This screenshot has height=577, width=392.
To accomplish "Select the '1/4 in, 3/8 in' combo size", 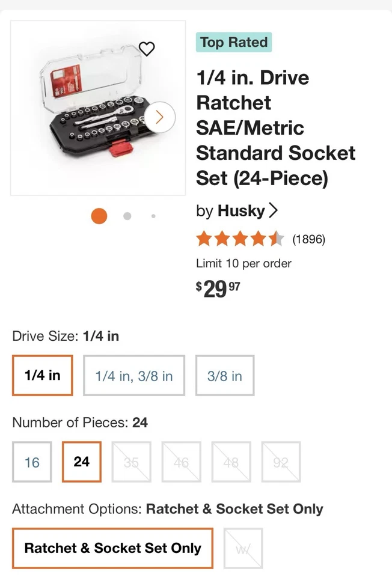I will pos(133,375).
